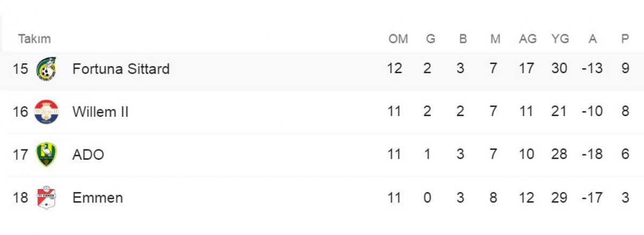This screenshot has width=644, height=235.
Task: Open the Emmen team name
Action: [x=98, y=198]
